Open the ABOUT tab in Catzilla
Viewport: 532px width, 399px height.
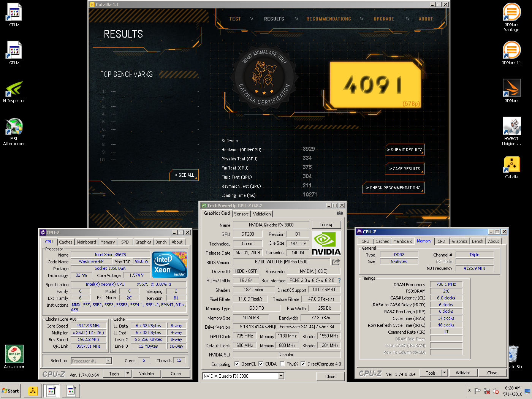point(426,19)
